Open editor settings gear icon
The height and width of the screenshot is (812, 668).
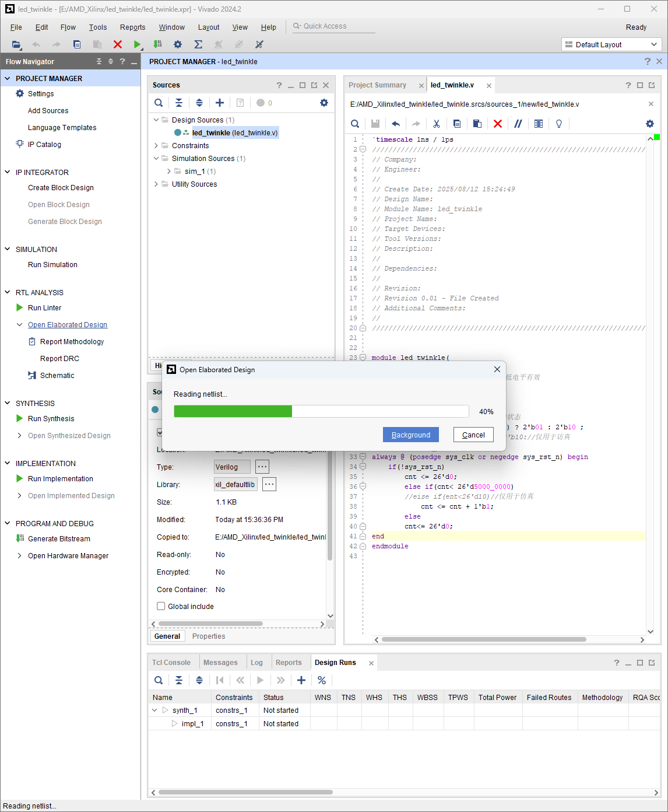650,124
